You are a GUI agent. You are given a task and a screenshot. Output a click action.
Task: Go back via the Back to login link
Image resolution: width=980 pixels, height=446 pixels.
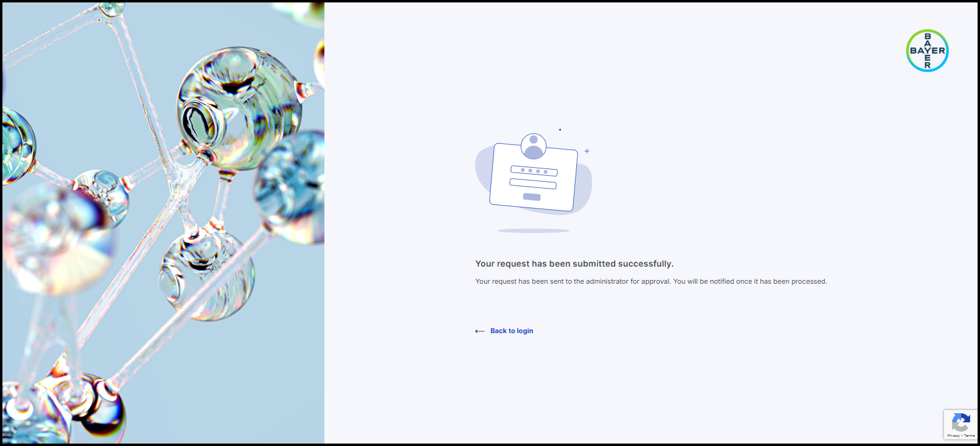[512, 331]
